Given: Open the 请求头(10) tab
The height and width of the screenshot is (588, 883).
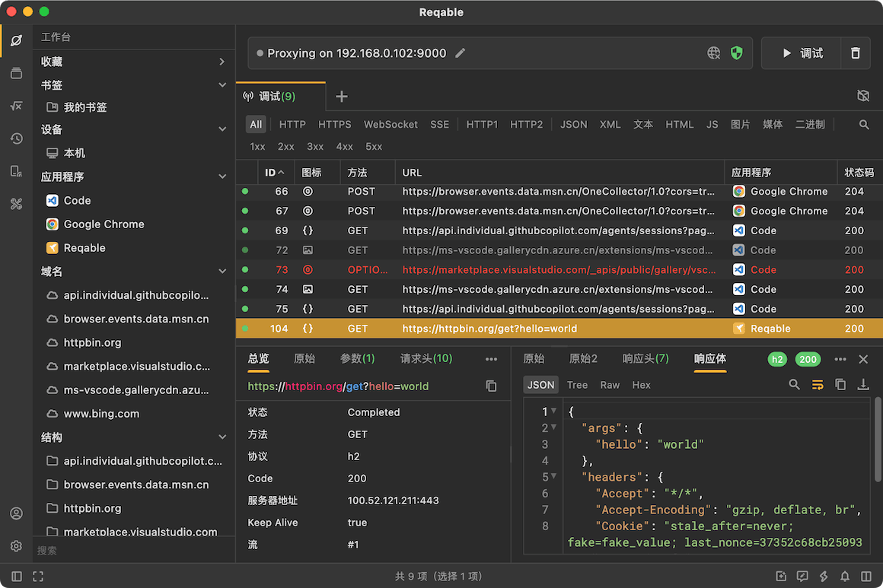Looking at the screenshot, I should (426, 359).
